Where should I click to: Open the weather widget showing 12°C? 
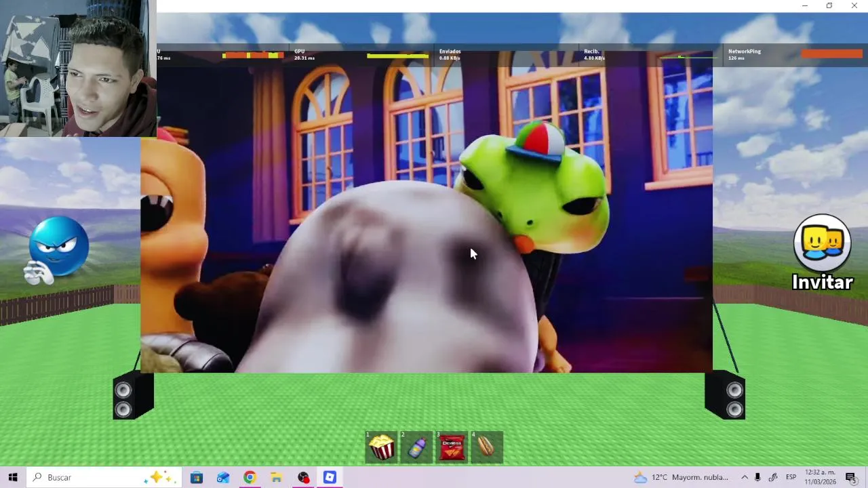click(681, 477)
